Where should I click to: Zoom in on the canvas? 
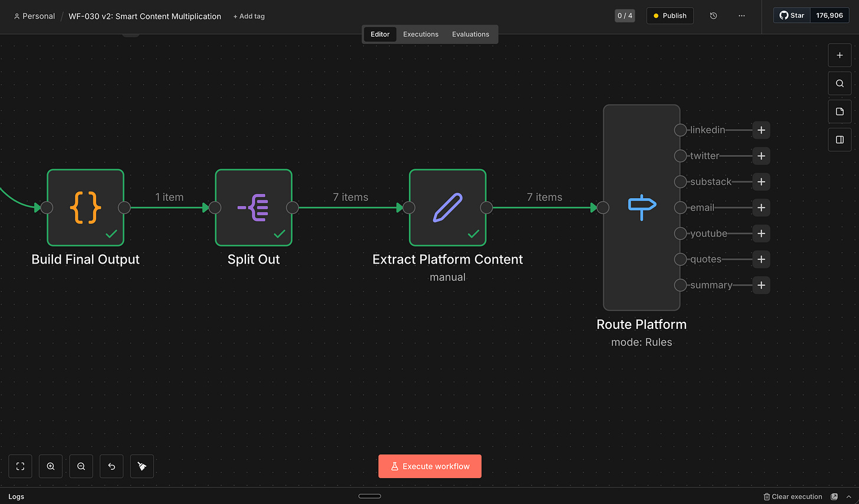pos(50,466)
